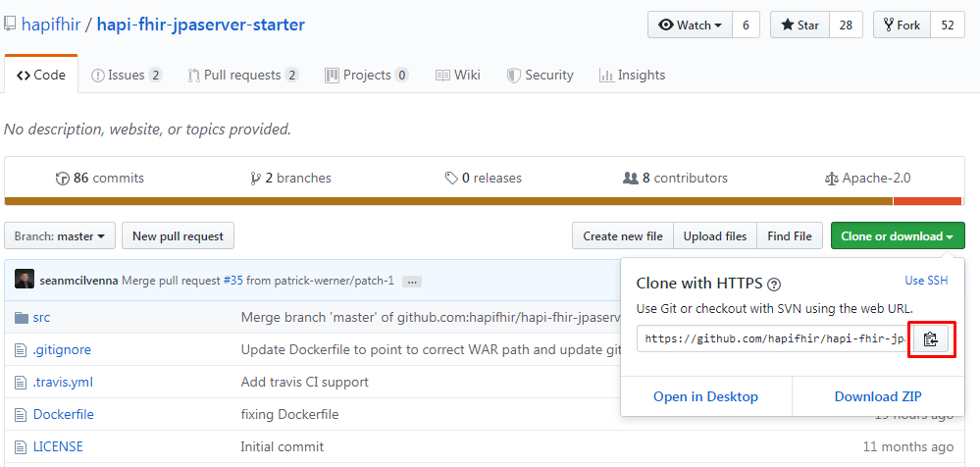This screenshot has width=980, height=467.
Task: Collapse the Clone or download dropdown
Action: [897, 235]
